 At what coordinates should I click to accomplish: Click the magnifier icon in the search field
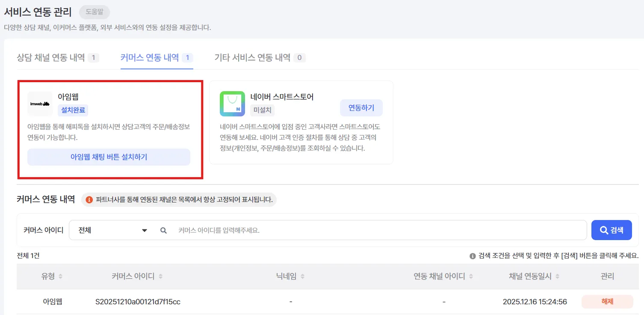click(163, 230)
